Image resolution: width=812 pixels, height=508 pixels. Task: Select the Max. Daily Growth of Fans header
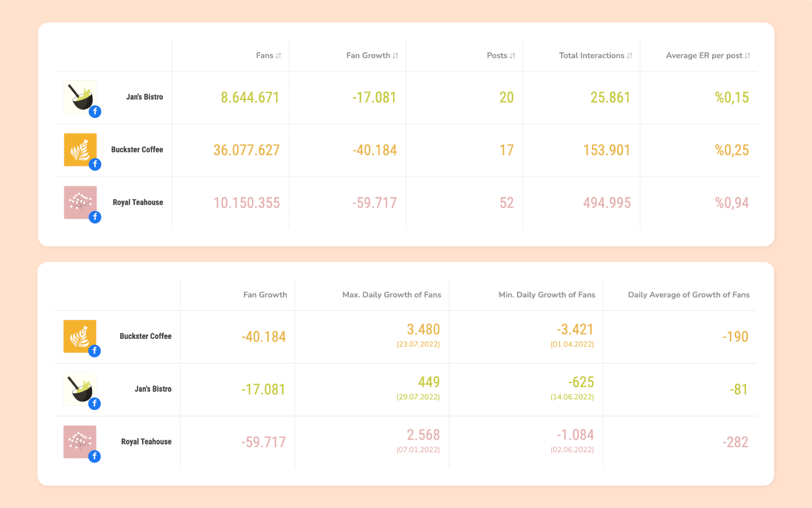coord(391,295)
